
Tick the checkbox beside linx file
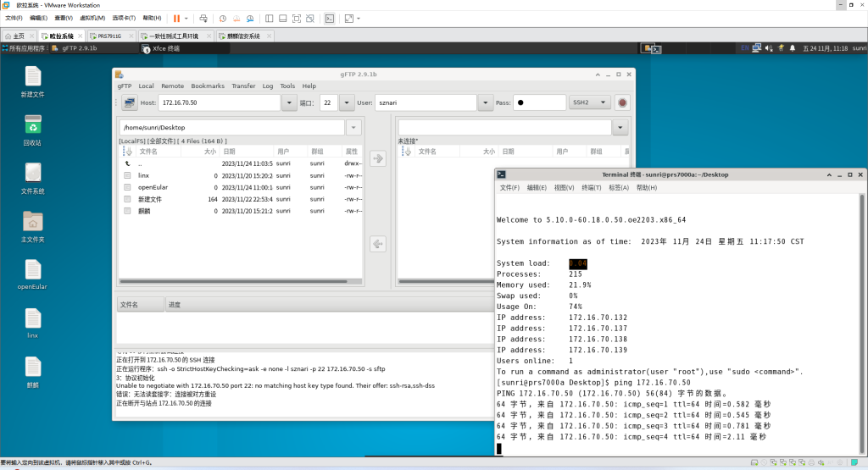[x=128, y=175]
